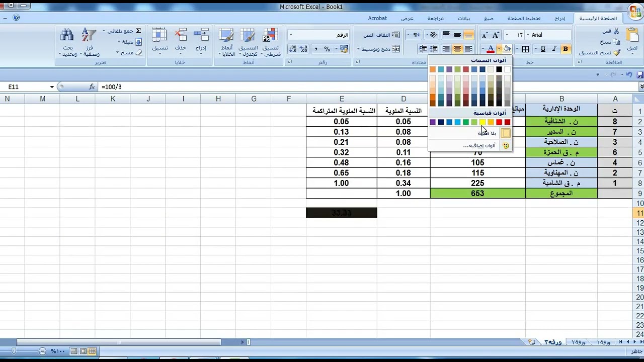Image resolution: width=644 pixels, height=362 pixels.
Task: Switch to the Formulas (صيغ) tab
Action: 489,19
